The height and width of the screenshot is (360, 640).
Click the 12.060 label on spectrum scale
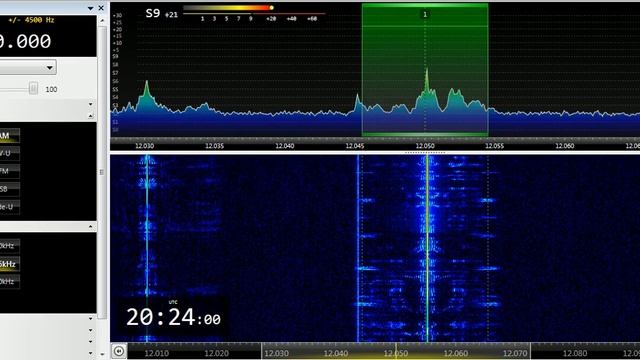pyautogui.click(x=565, y=146)
